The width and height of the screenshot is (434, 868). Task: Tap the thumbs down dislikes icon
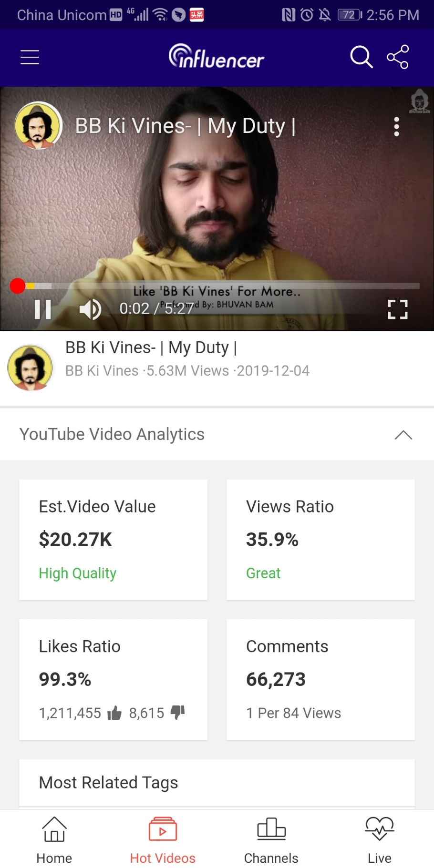[178, 713]
